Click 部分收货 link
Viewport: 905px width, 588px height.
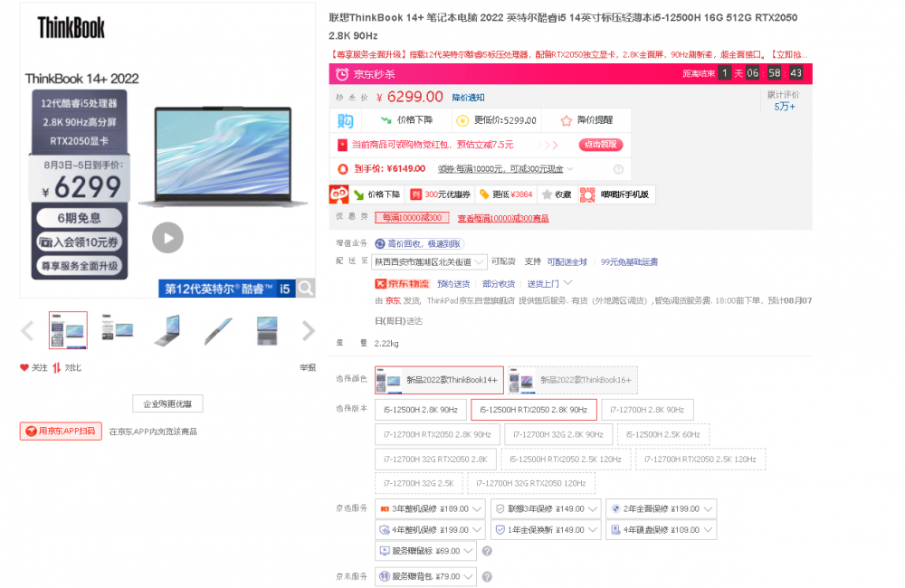(x=498, y=284)
